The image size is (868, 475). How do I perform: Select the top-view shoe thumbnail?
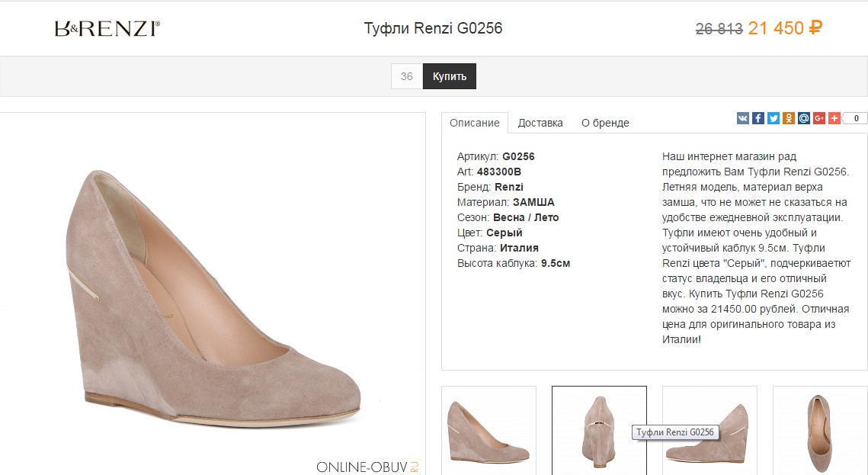point(820,430)
